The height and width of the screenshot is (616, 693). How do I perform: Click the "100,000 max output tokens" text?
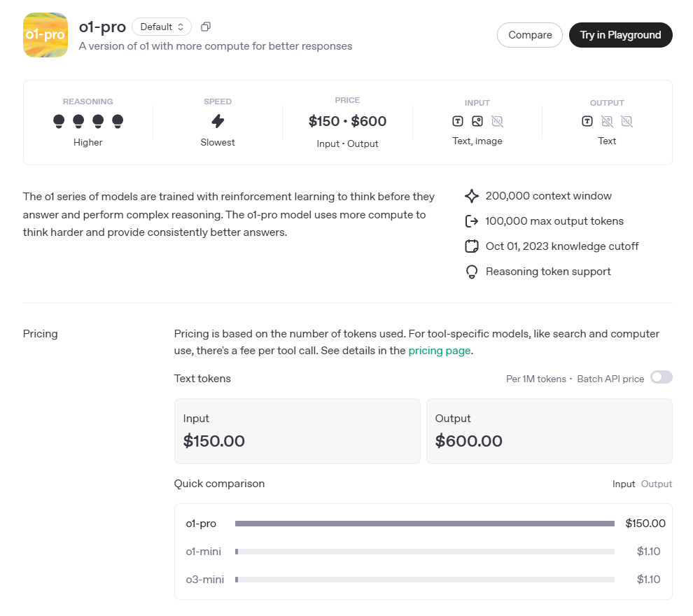pos(554,221)
